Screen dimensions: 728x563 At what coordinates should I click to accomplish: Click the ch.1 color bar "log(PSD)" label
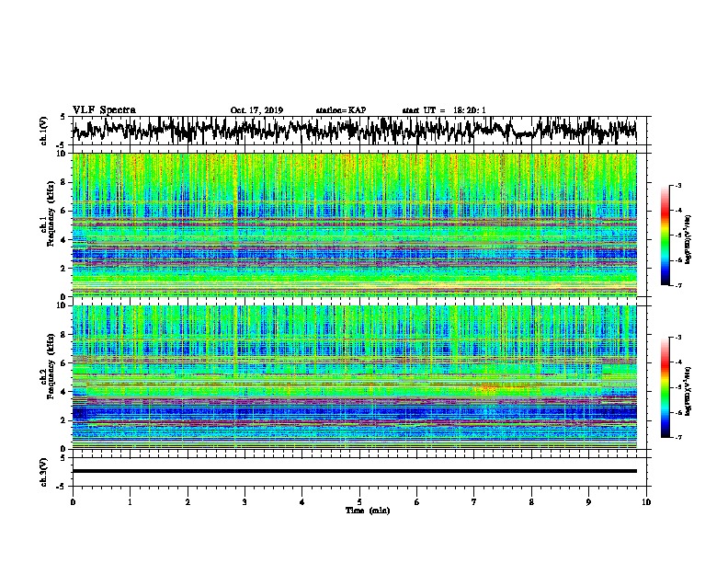pyautogui.click(x=688, y=240)
